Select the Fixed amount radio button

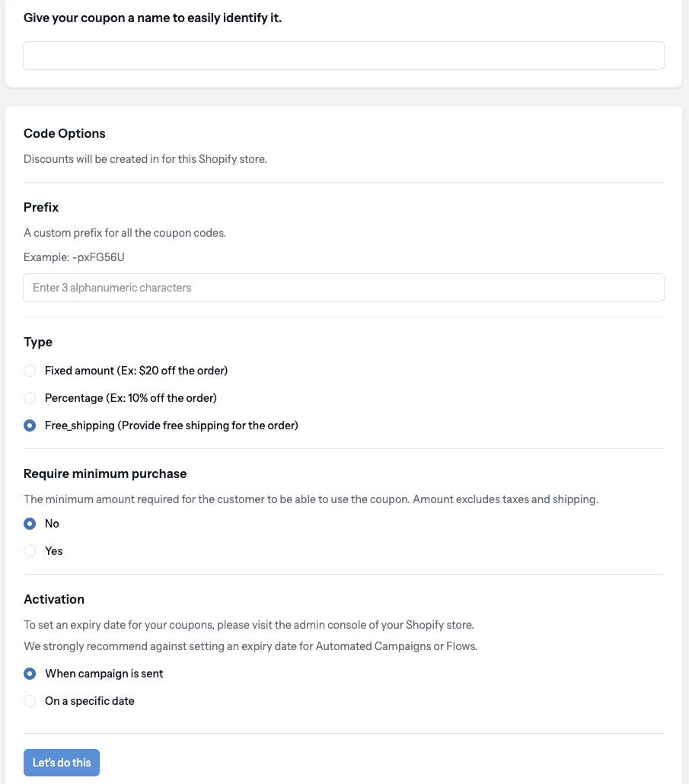click(x=30, y=371)
